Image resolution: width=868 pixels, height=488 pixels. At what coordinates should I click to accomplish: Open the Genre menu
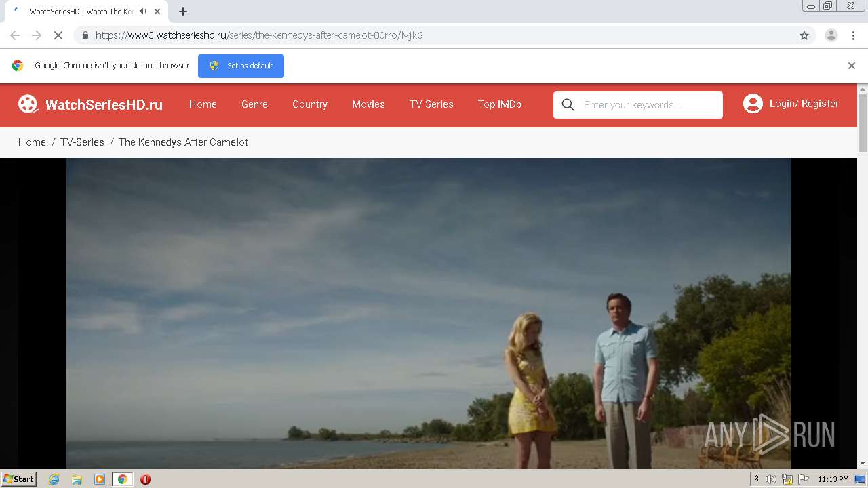point(254,104)
